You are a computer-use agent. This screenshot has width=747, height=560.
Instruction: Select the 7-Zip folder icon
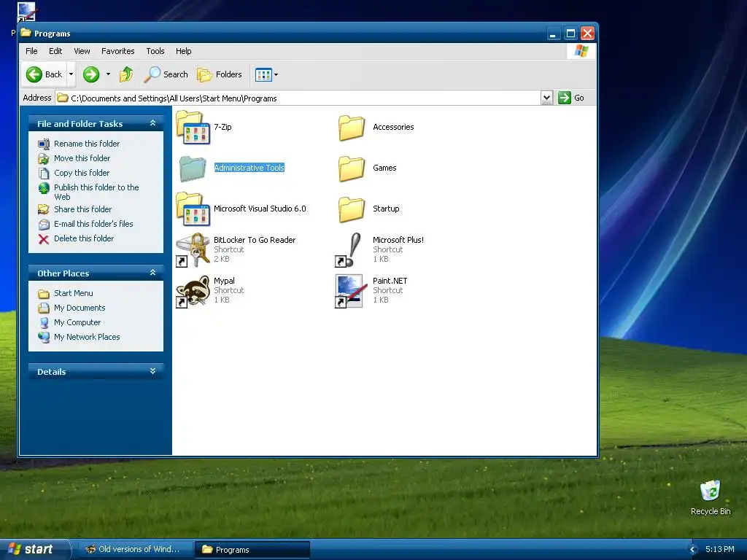point(193,127)
